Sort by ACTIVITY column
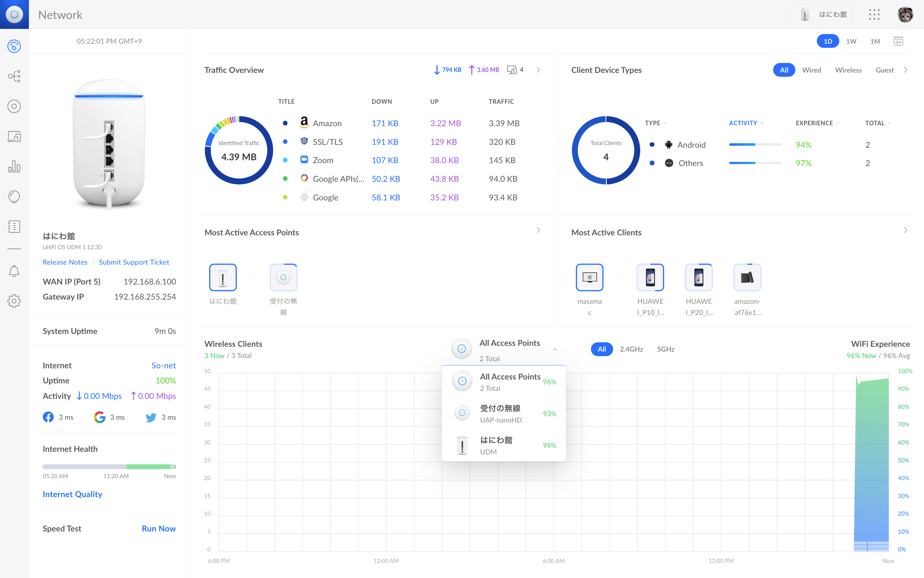Image resolution: width=924 pixels, height=578 pixels. [746, 123]
